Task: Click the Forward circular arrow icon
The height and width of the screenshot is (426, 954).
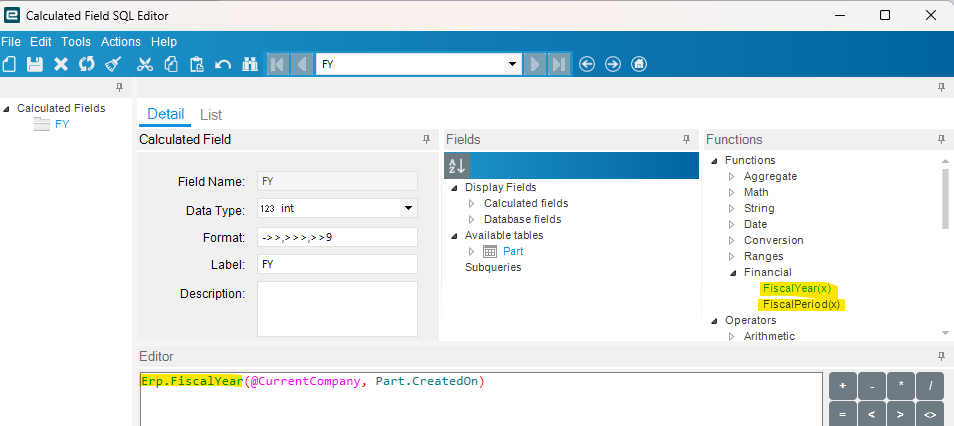Action: [613, 64]
